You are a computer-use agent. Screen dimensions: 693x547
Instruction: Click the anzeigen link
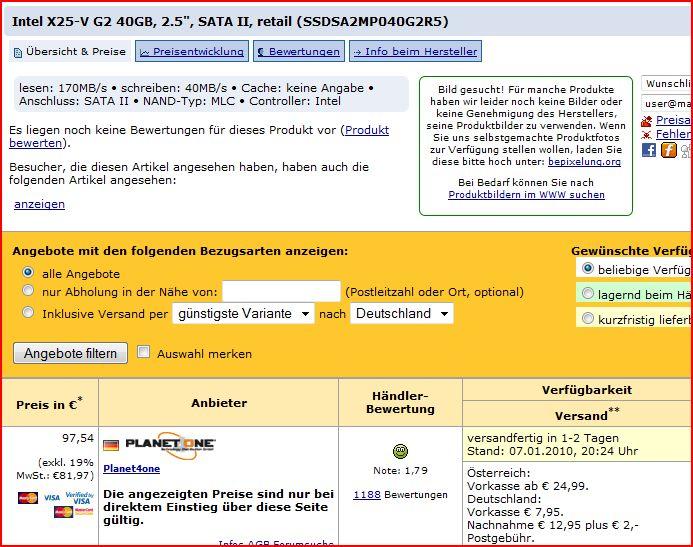39,204
